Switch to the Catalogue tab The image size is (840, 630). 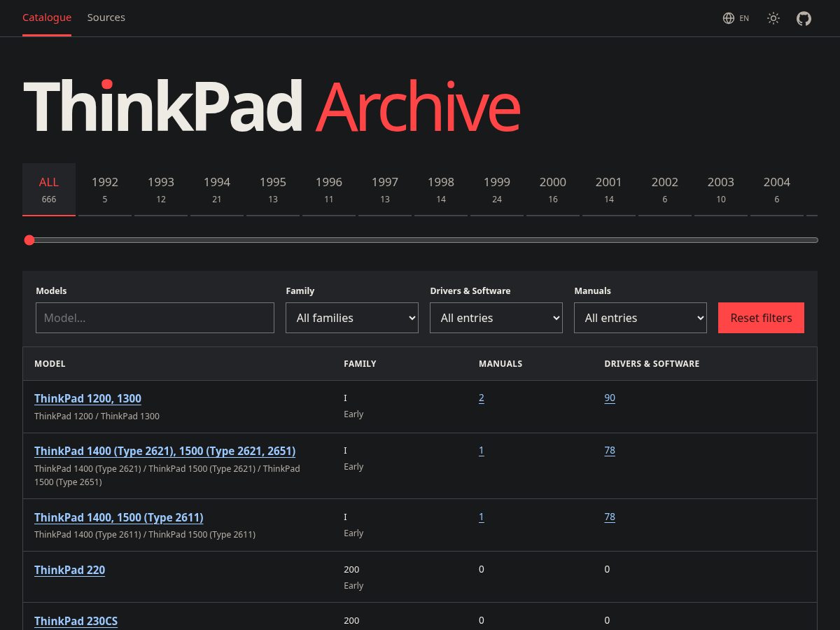point(47,17)
